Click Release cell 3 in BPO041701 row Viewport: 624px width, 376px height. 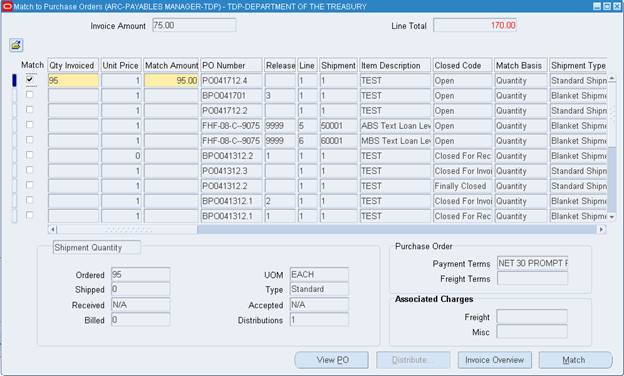[280, 96]
